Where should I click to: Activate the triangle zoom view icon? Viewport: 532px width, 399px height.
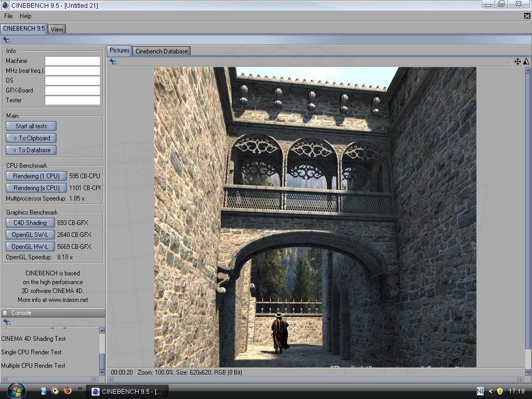coord(526,61)
